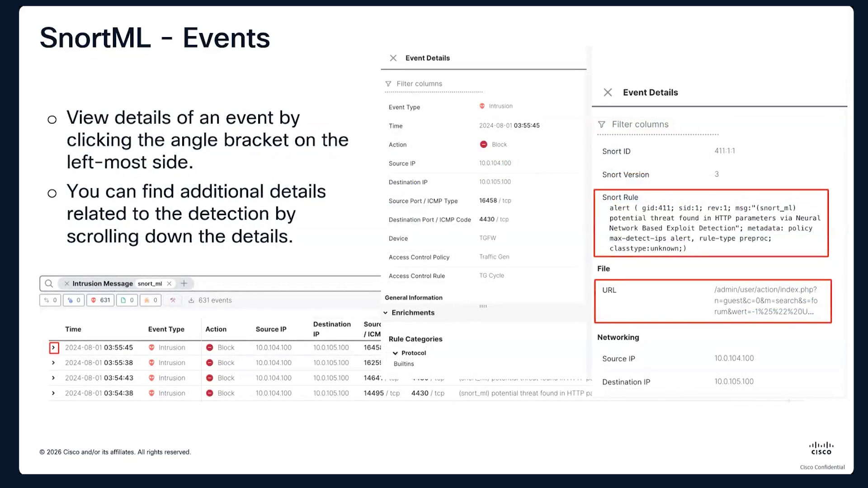
Task: Clear the snort_ml value with its X
Action: click(x=169, y=284)
